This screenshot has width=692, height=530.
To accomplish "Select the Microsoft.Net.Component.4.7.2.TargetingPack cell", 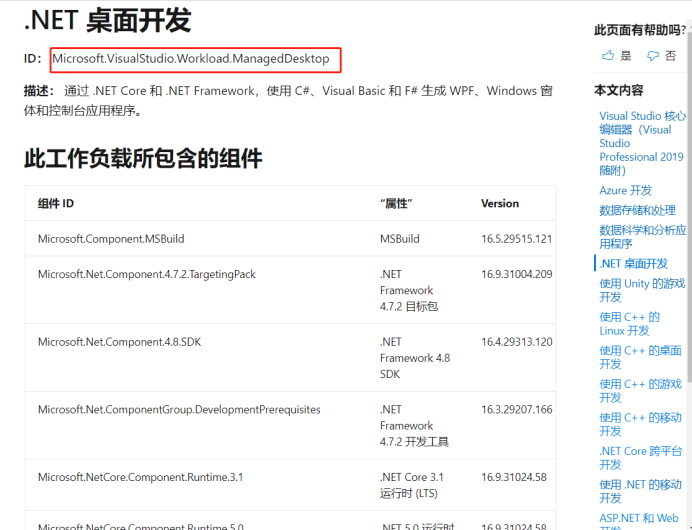I will click(147, 274).
